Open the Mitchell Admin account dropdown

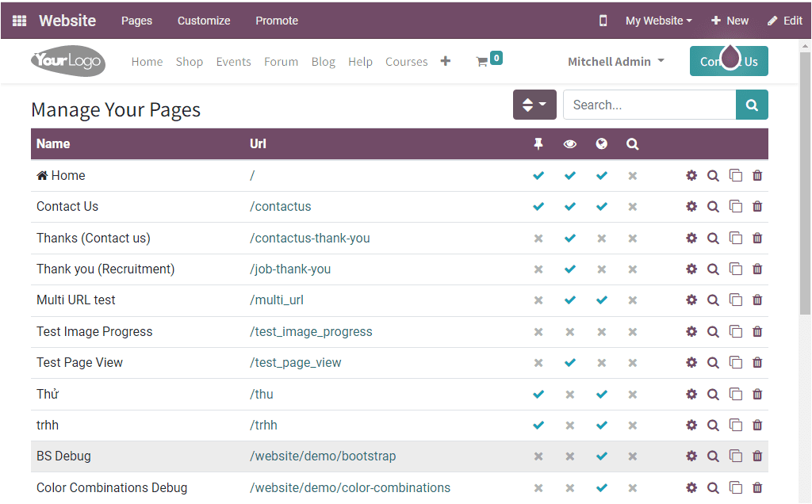tap(616, 61)
